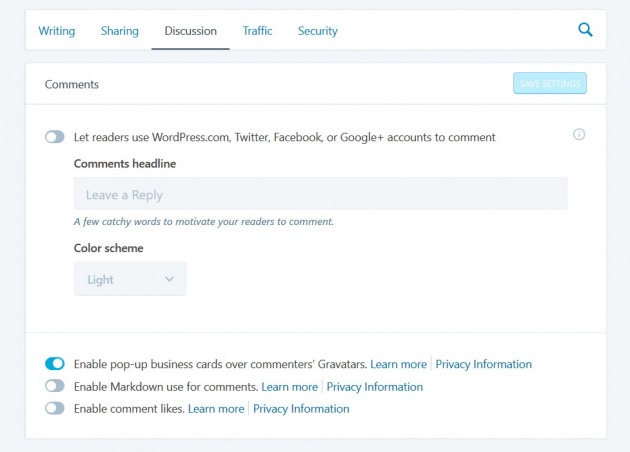Open the Security tab

click(x=318, y=31)
